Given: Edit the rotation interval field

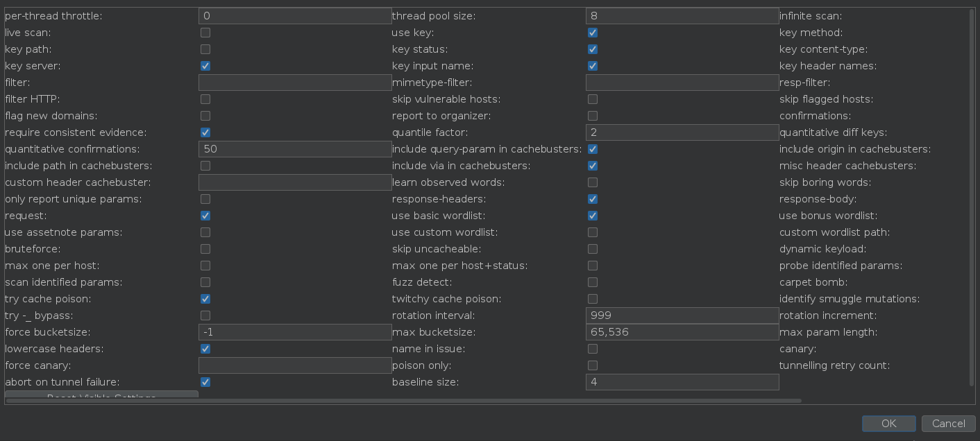Looking at the screenshot, I should (x=682, y=315).
